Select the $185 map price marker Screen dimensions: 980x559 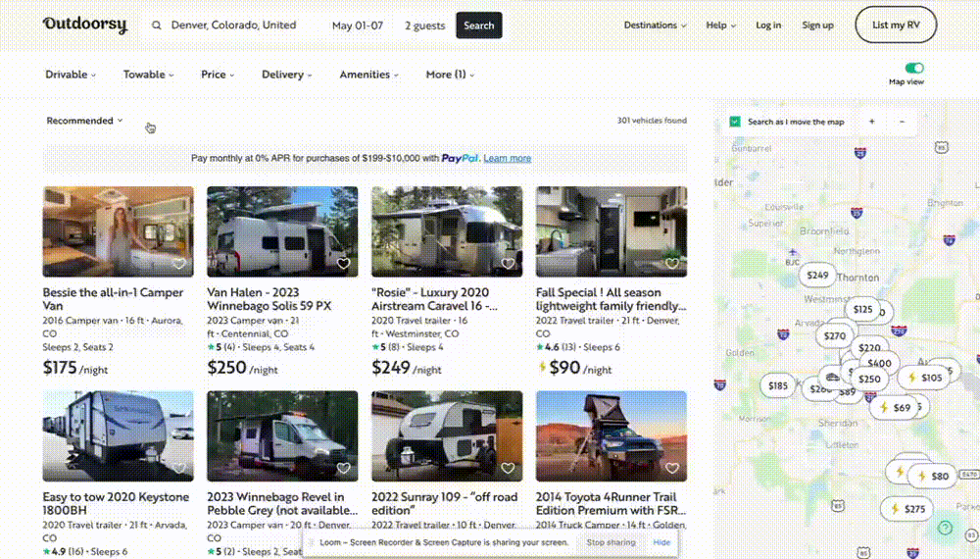[x=777, y=385]
